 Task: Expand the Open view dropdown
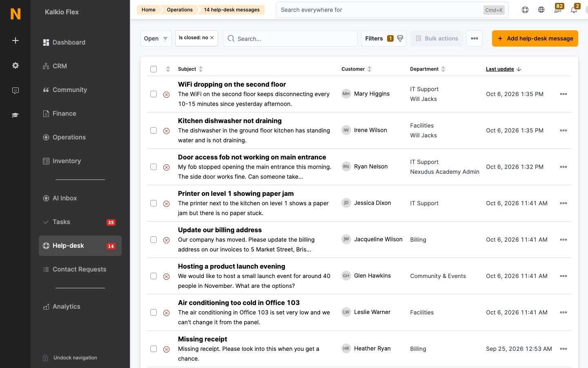[x=156, y=38]
